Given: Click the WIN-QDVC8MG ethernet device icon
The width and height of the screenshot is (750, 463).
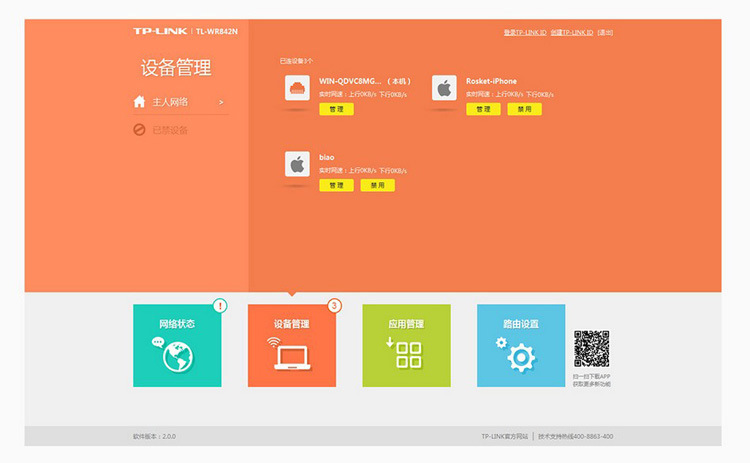Looking at the screenshot, I should tap(297, 88).
